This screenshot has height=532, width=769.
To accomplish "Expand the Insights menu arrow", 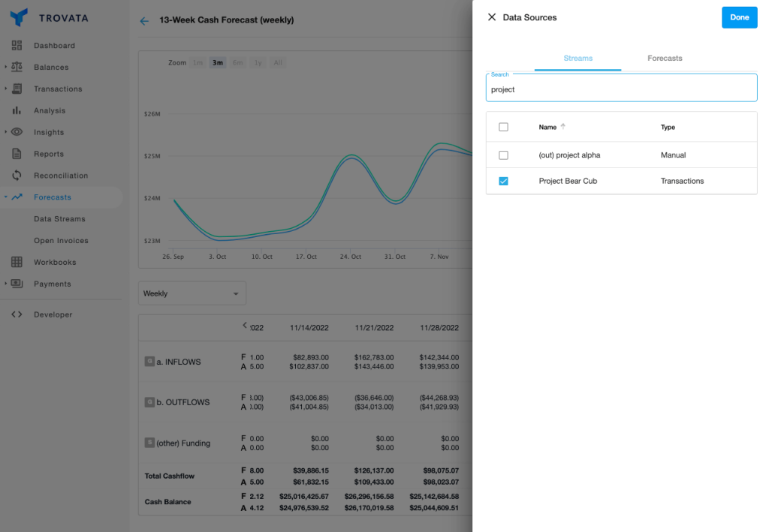I will 5,132.
